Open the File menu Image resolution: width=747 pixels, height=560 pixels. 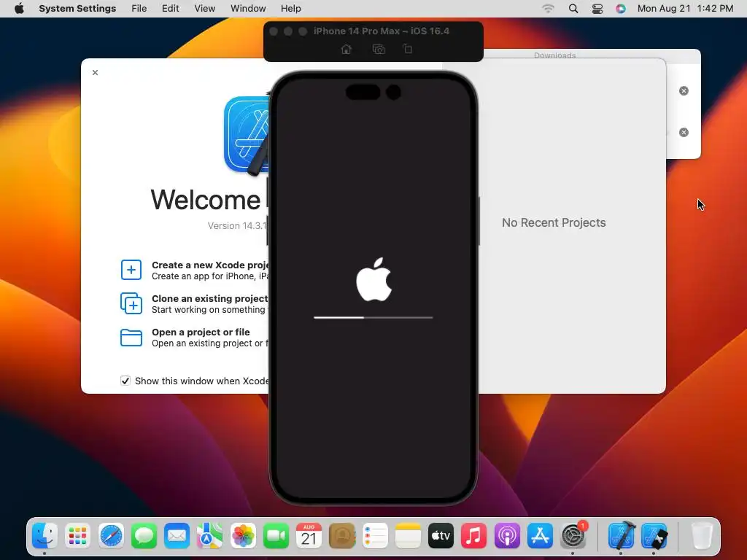click(x=139, y=9)
